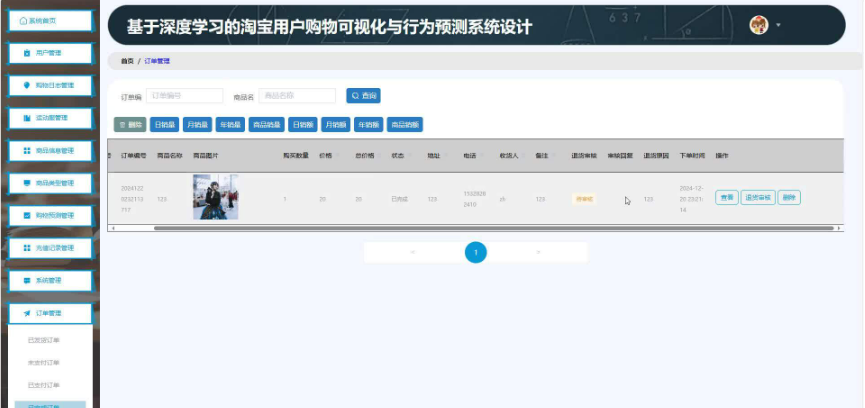Show 年销量 chart
This screenshot has height=408, width=865.
(x=231, y=125)
